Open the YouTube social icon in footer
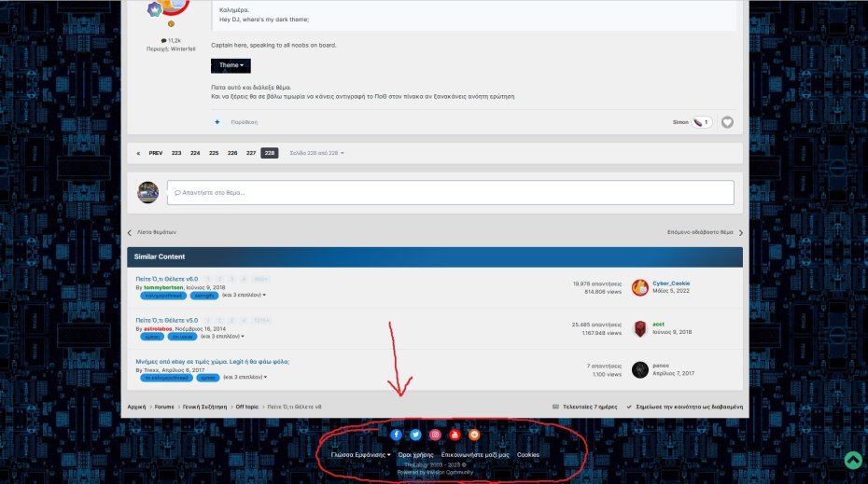This screenshot has width=868, height=484. coord(455,435)
